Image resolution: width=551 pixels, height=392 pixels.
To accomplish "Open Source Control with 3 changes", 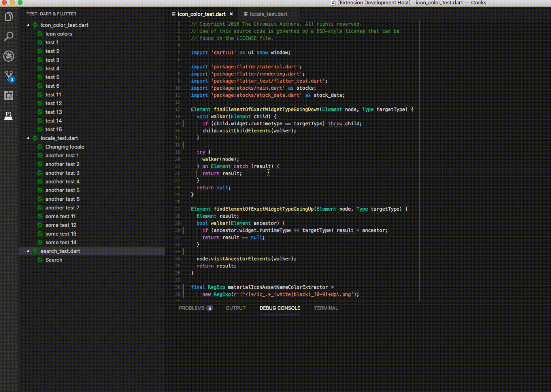I will 9,76.
